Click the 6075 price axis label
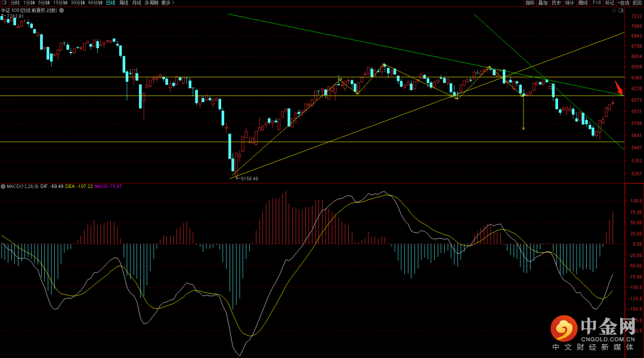Viewport: 644px width, 358px height. point(636,100)
